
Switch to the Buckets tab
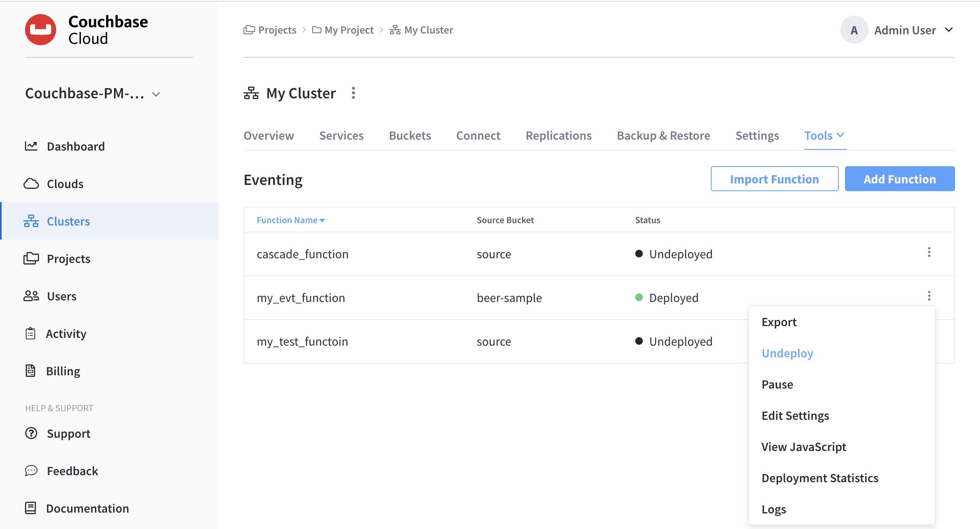410,135
